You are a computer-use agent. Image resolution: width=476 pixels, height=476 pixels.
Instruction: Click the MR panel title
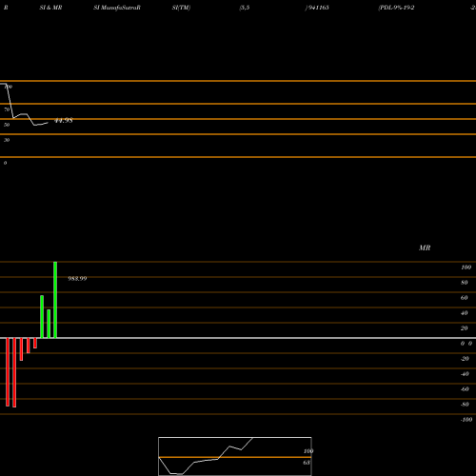pyautogui.click(x=425, y=248)
